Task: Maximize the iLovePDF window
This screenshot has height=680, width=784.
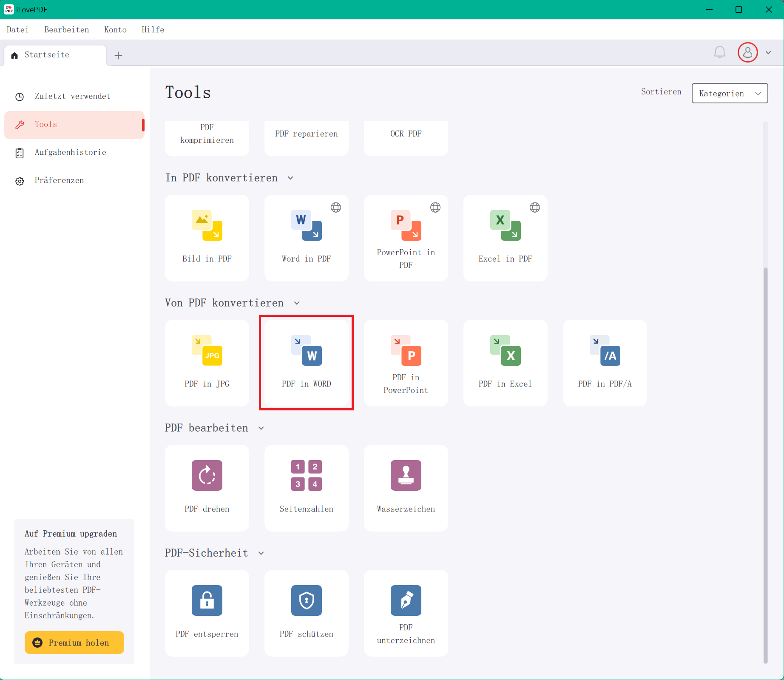Action: pos(739,9)
